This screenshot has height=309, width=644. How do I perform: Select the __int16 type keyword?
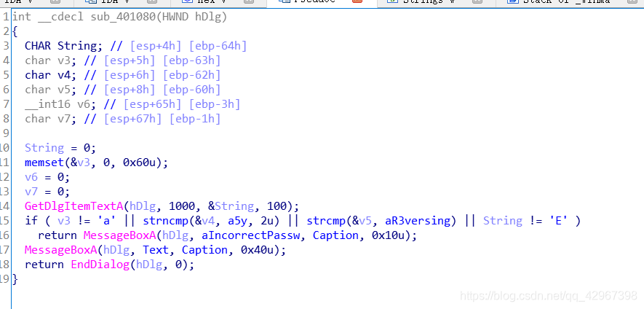click(x=47, y=104)
